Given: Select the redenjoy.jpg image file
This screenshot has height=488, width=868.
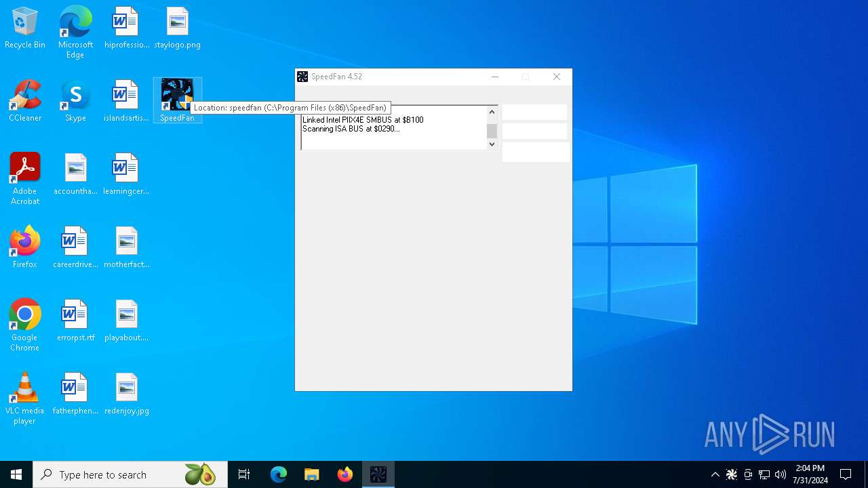Looking at the screenshot, I should 126,394.
